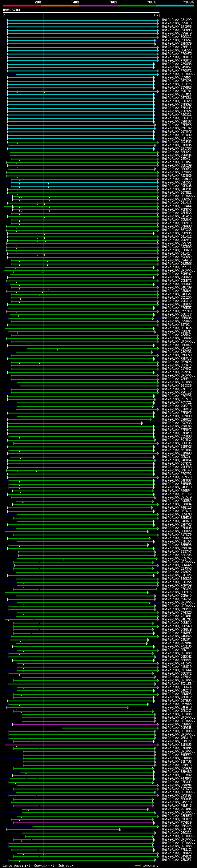Click the white query sequence ruler bar
This screenshot has height=868, width=197.
[x=81, y=12]
